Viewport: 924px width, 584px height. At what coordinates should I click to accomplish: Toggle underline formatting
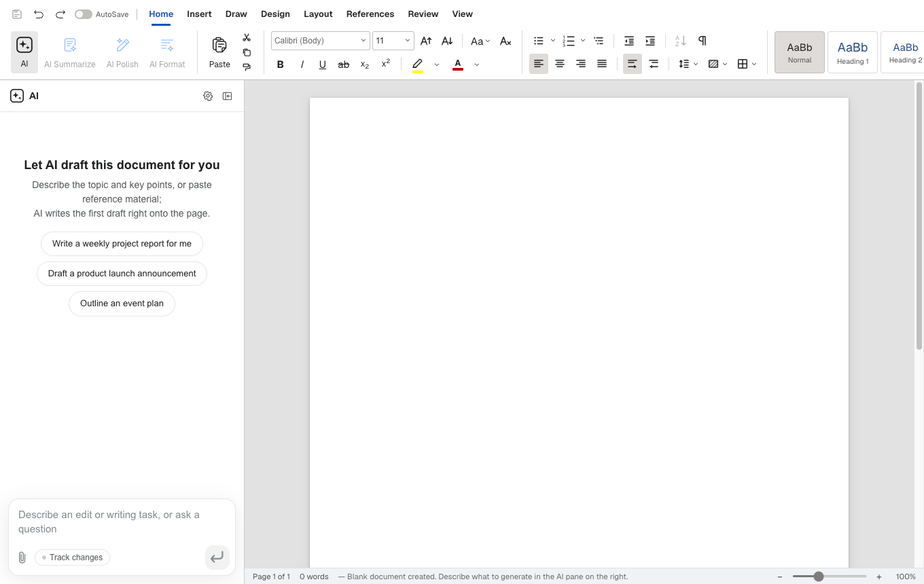coord(323,65)
